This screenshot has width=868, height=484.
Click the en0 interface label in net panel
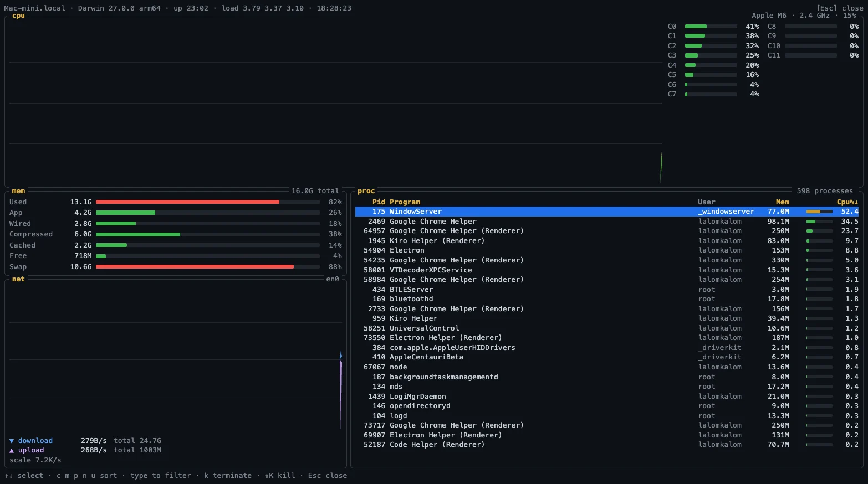[x=333, y=279]
